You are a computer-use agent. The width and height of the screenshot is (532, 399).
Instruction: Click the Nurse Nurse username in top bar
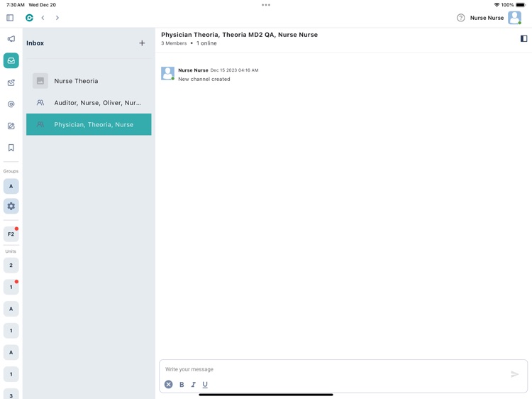point(487,18)
